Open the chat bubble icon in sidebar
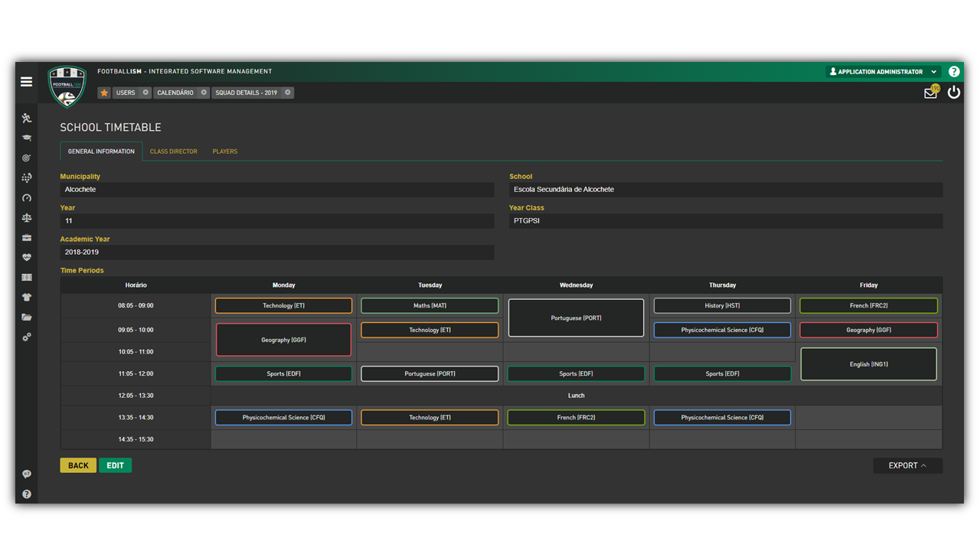 (x=27, y=474)
